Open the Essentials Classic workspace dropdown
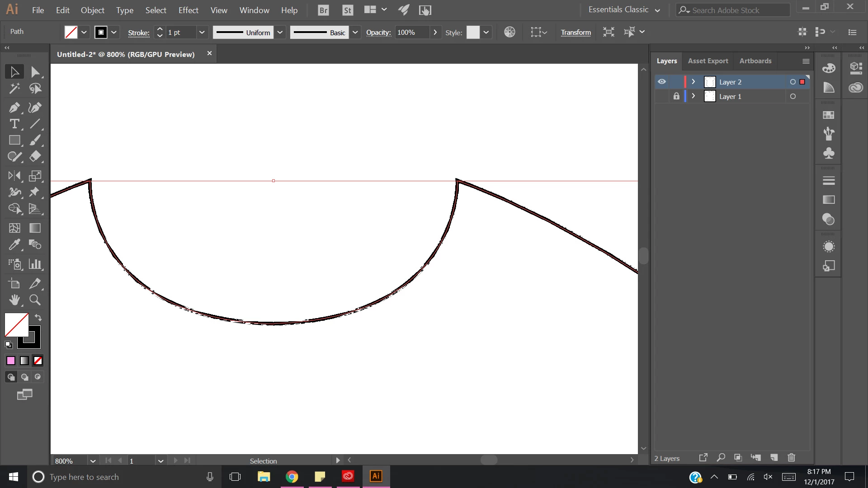The width and height of the screenshot is (868, 488). tap(624, 9)
